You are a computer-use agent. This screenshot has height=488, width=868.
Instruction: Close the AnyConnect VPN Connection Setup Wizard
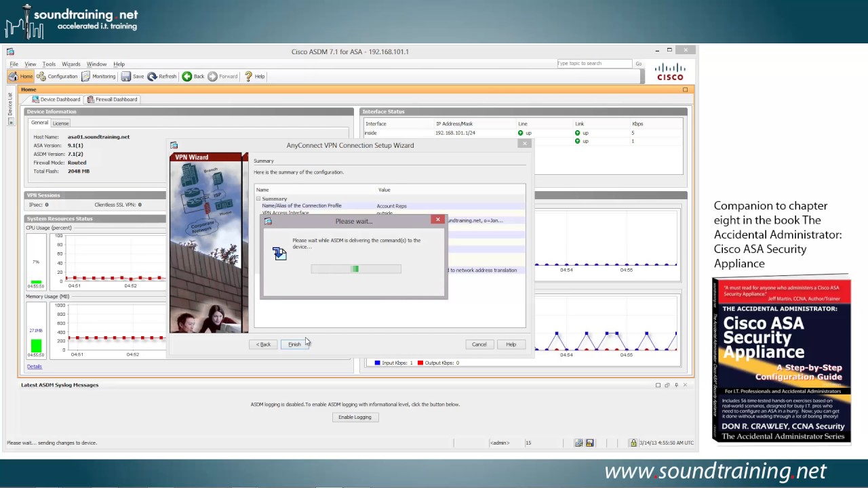coord(524,144)
